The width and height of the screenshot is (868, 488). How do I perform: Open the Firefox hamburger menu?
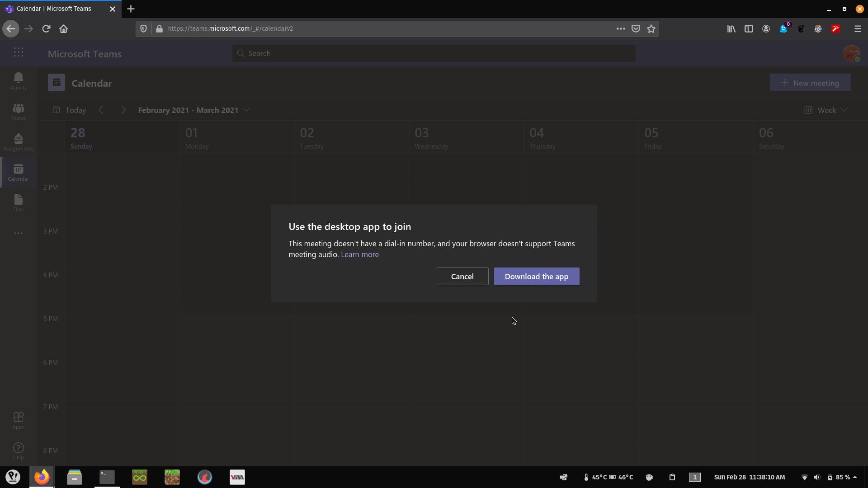click(858, 28)
